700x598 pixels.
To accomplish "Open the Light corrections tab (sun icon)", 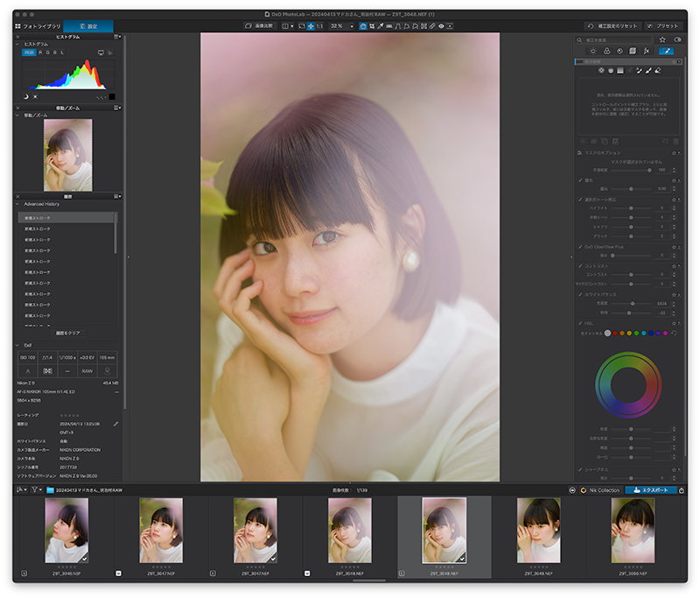I will (593, 51).
